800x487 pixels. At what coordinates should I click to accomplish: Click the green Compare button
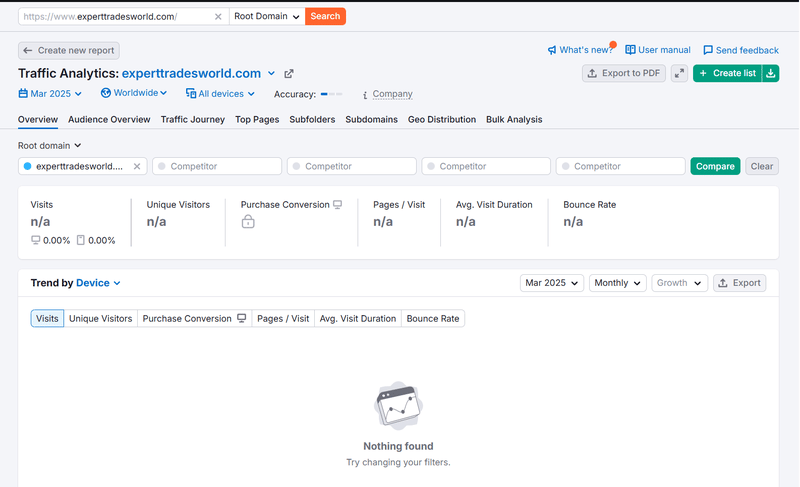pos(715,166)
